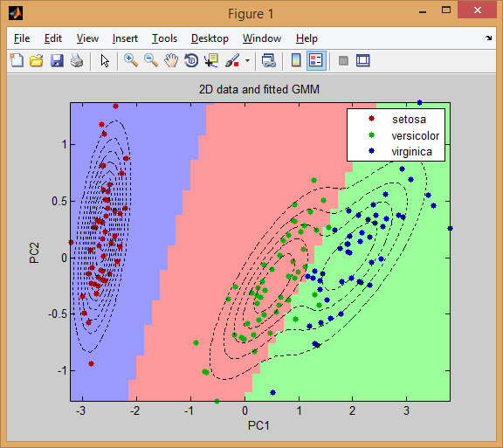The width and height of the screenshot is (503, 448).
Task: Save the figure using the floppy disk icon
Action: coord(57,60)
